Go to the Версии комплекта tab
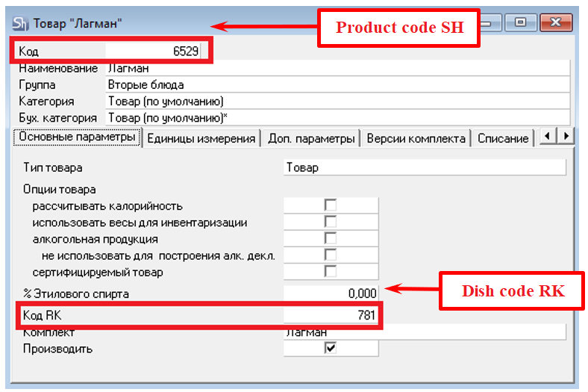 pyautogui.click(x=416, y=138)
